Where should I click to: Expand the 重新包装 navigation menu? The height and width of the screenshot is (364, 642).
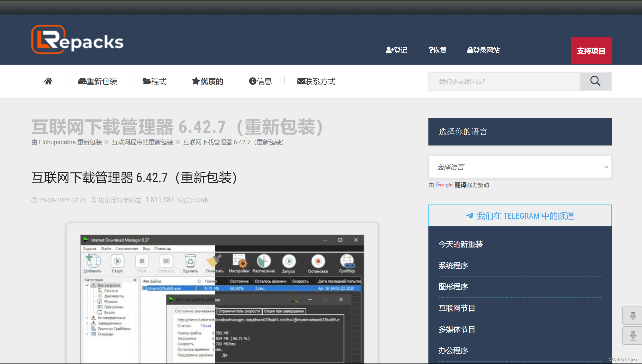(x=97, y=81)
